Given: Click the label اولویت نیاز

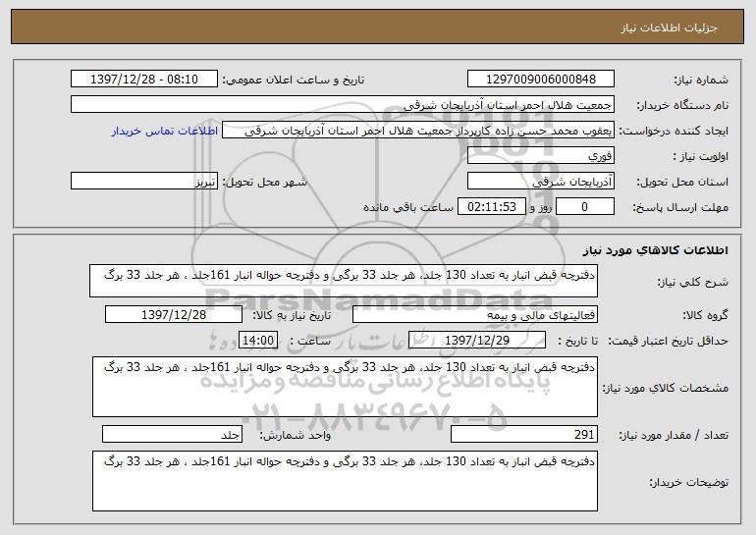Looking at the screenshot, I should coord(701,157).
